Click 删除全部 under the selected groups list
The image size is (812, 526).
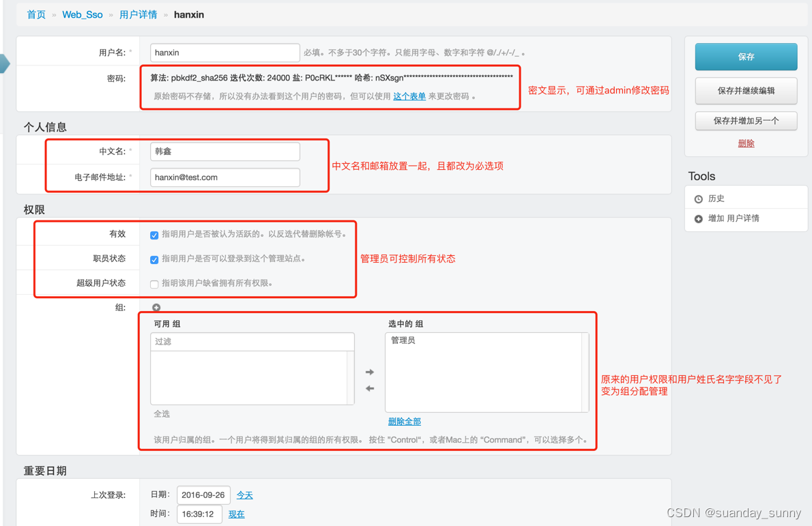(403, 422)
